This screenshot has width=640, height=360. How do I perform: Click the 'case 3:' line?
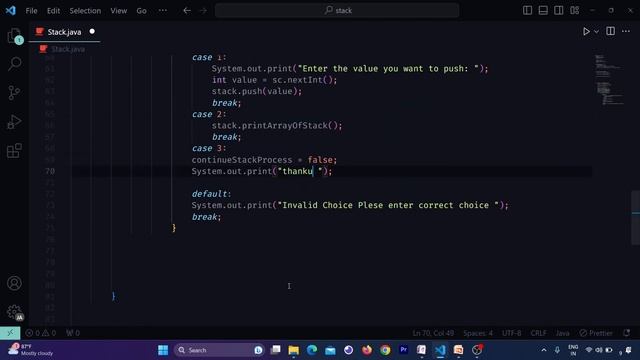coord(209,149)
